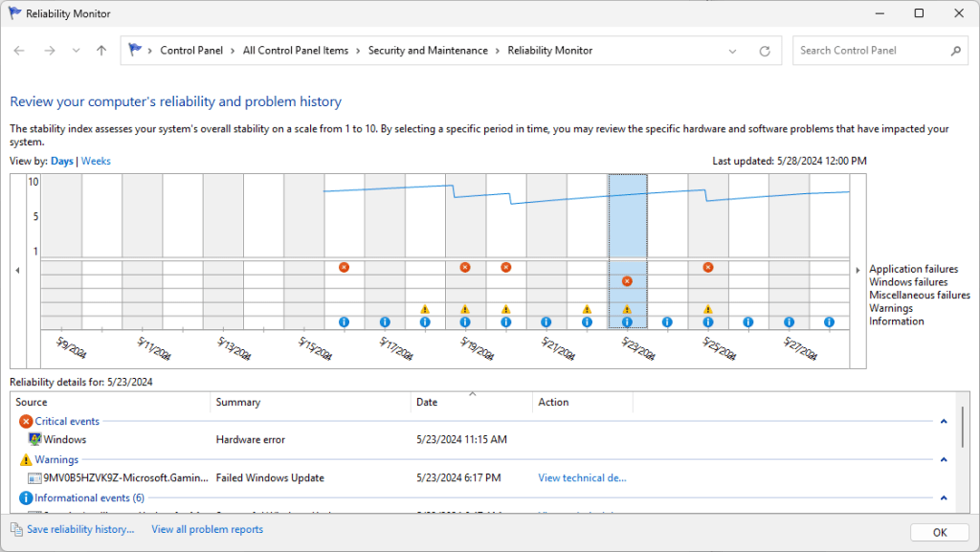Click the red critical error icon on 5/23

(627, 280)
